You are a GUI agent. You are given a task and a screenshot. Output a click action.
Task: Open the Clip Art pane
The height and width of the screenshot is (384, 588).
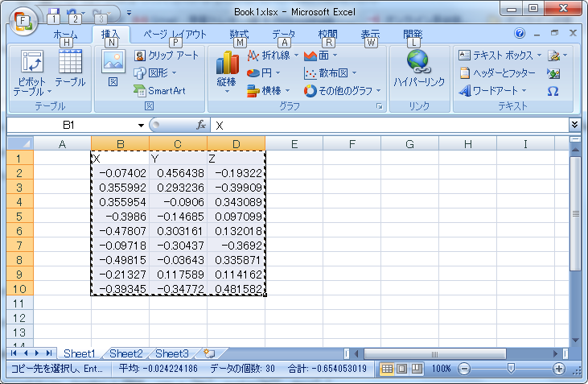167,56
